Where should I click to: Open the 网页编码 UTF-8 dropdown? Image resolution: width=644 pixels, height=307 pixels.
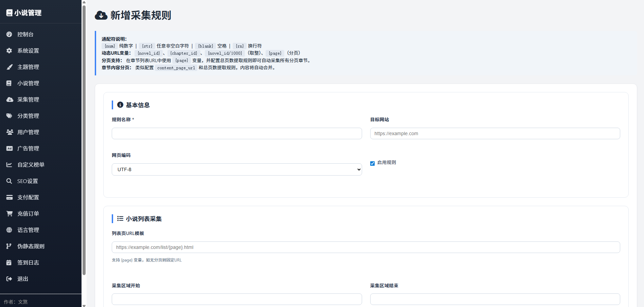pyautogui.click(x=237, y=169)
